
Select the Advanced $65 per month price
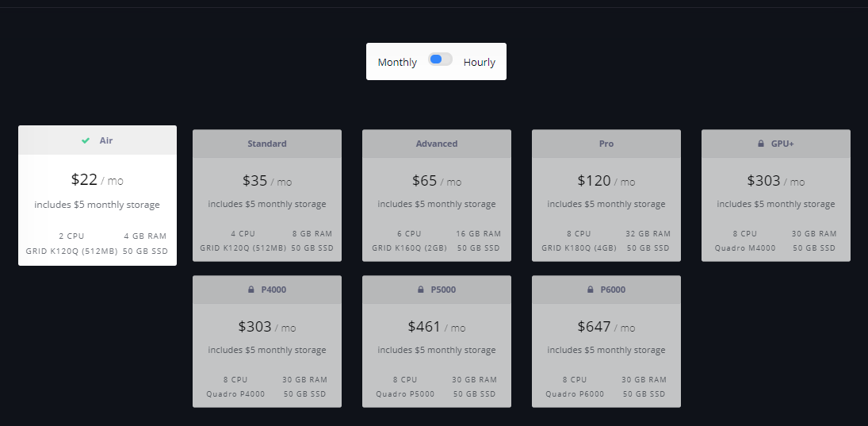point(425,181)
